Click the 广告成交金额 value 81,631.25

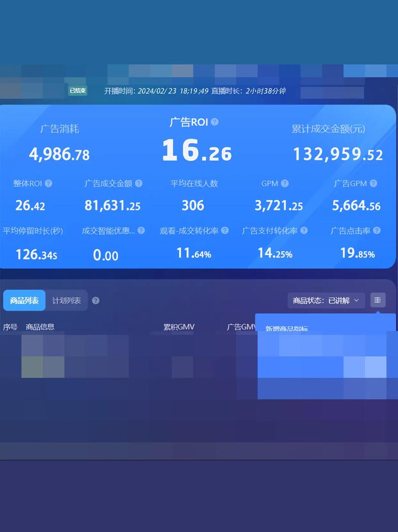(x=112, y=206)
